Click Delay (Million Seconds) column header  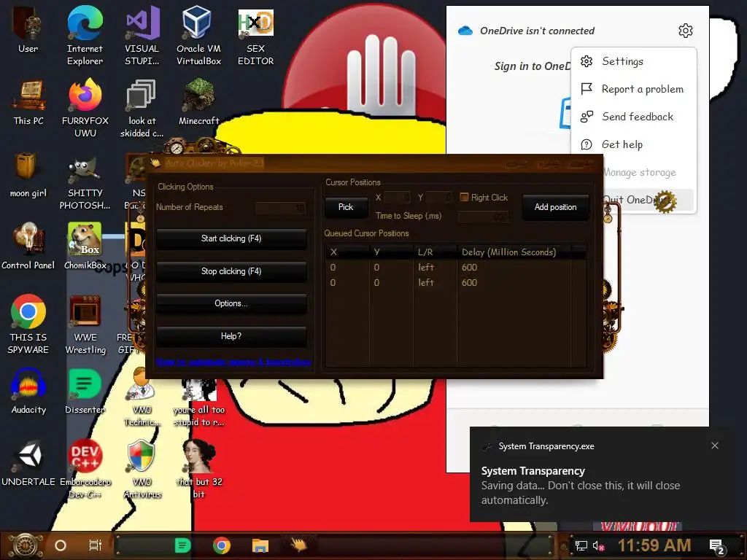click(514, 252)
